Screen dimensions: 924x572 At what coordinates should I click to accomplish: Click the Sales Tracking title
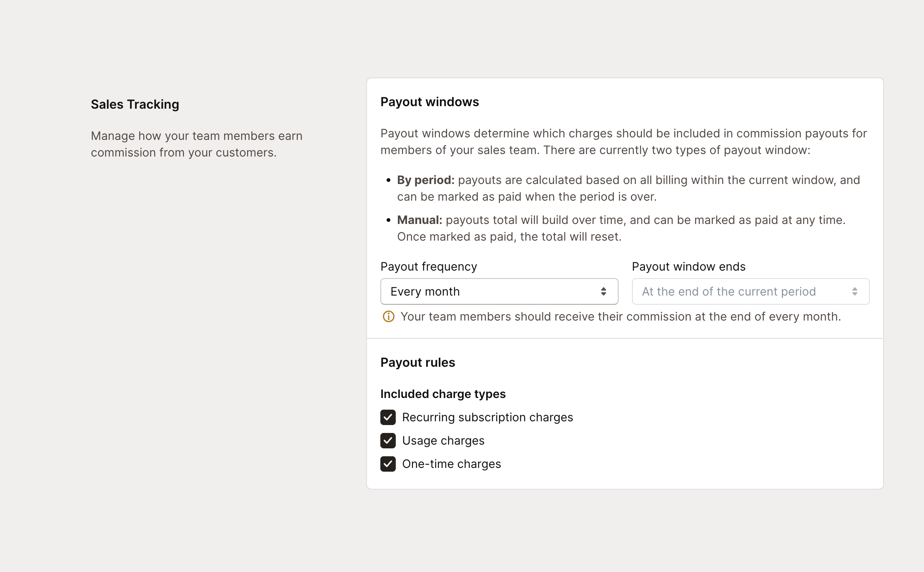[135, 104]
